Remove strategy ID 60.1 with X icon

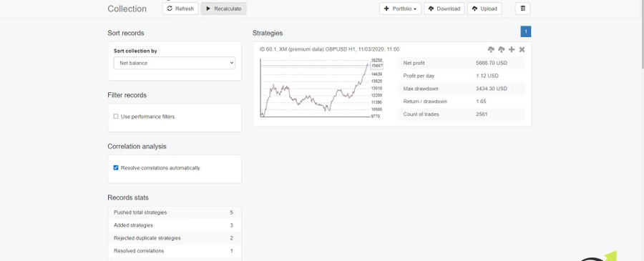[522, 49]
